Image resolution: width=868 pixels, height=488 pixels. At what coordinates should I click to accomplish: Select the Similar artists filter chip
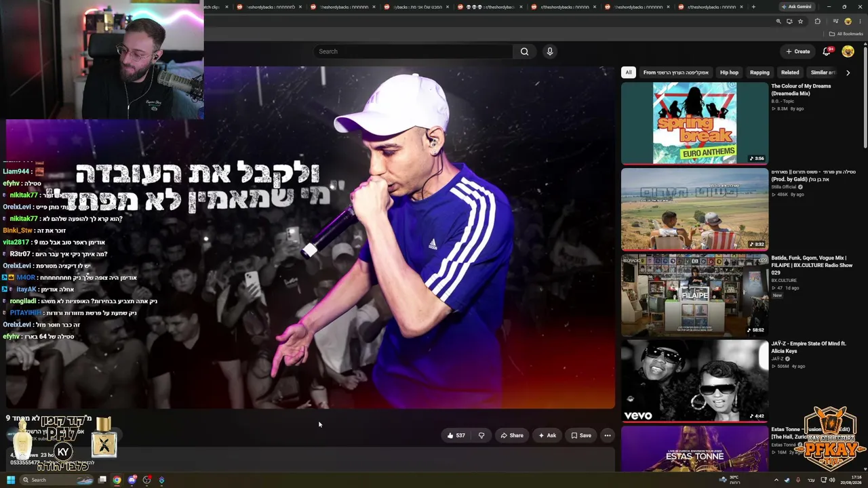823,73
